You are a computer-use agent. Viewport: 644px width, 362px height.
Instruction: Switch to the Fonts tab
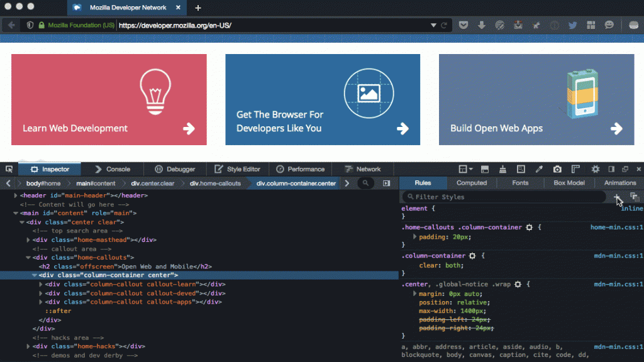520,183
